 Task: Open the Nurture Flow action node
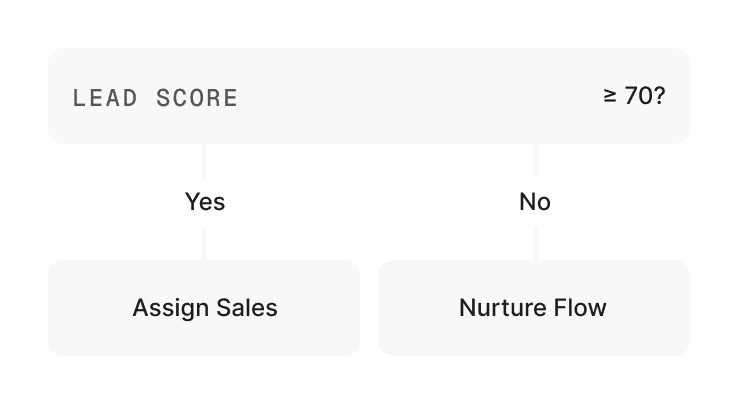(x=534, y=308)
